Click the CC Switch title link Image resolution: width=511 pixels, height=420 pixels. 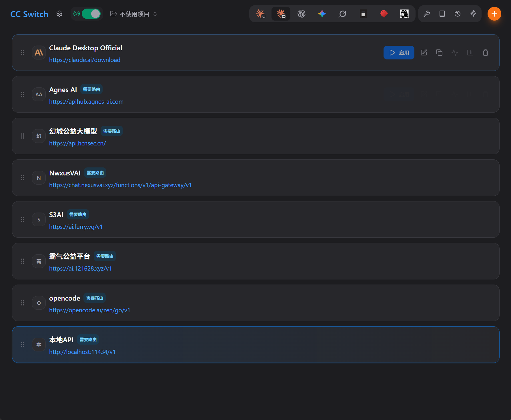click(29, 14)
